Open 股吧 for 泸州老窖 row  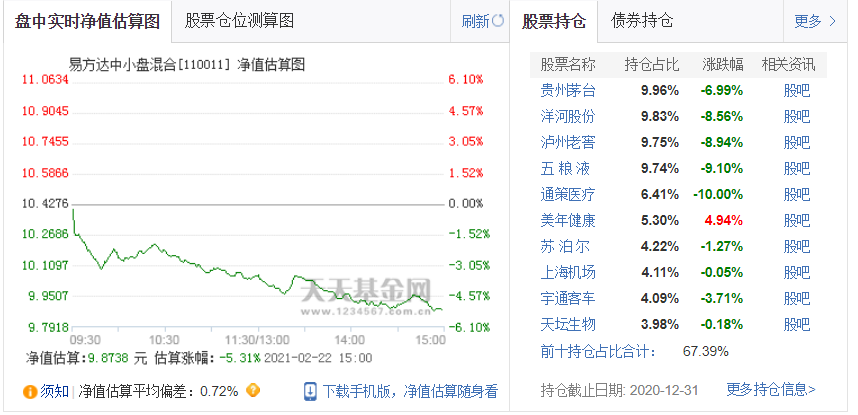(x=797, y=142)
